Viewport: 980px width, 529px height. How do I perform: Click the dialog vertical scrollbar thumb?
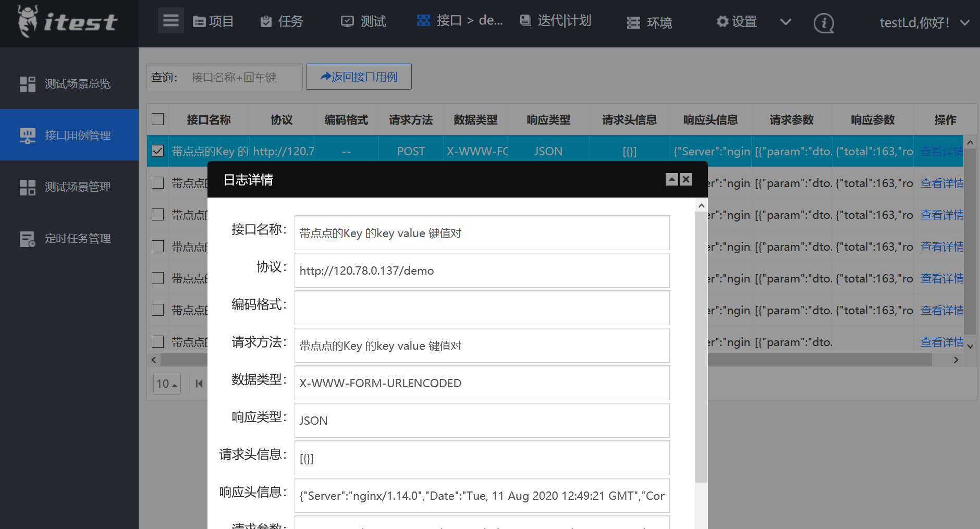701,347
